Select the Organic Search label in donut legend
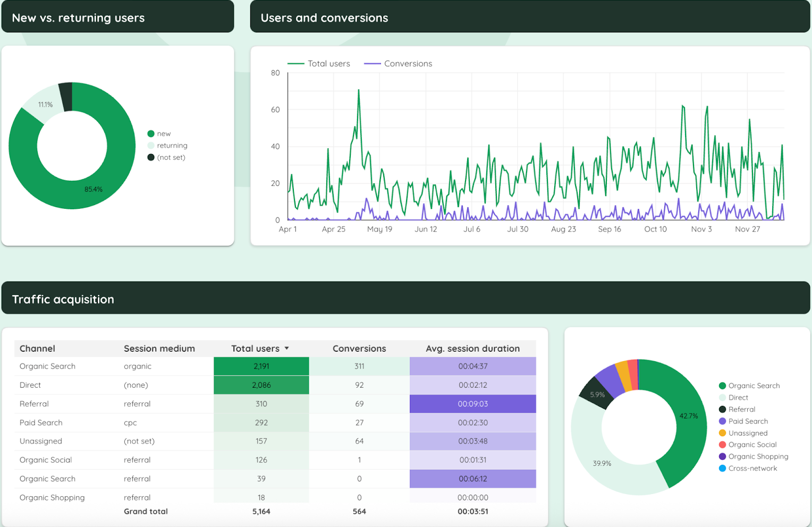The image size is (812, 527). tap(754, 386)
